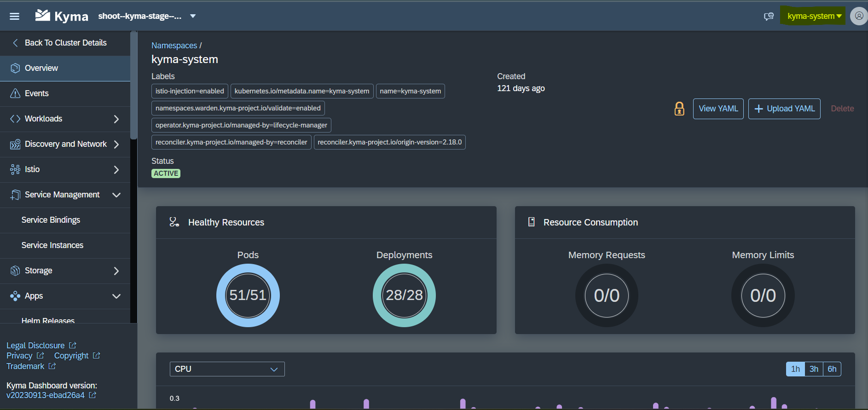Screen dimensions: 868x410
Task: Open the Privacy link
Action: 19,356
